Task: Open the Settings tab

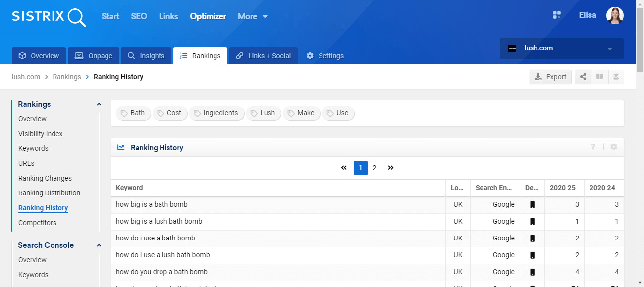Action: pyautogui.click(x=325, y=56)
